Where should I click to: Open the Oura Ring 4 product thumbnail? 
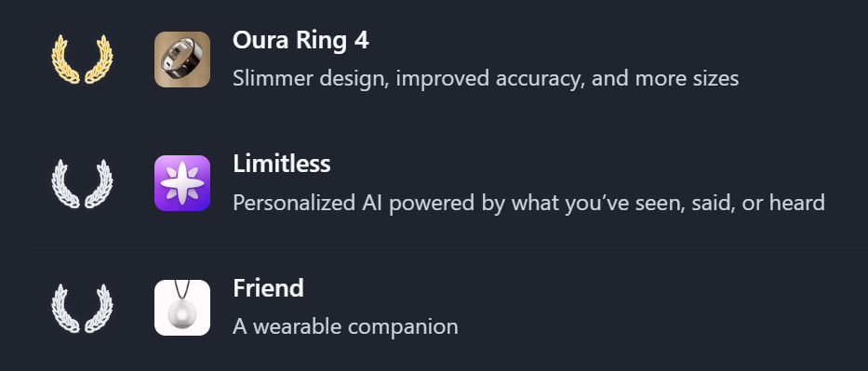182,60
